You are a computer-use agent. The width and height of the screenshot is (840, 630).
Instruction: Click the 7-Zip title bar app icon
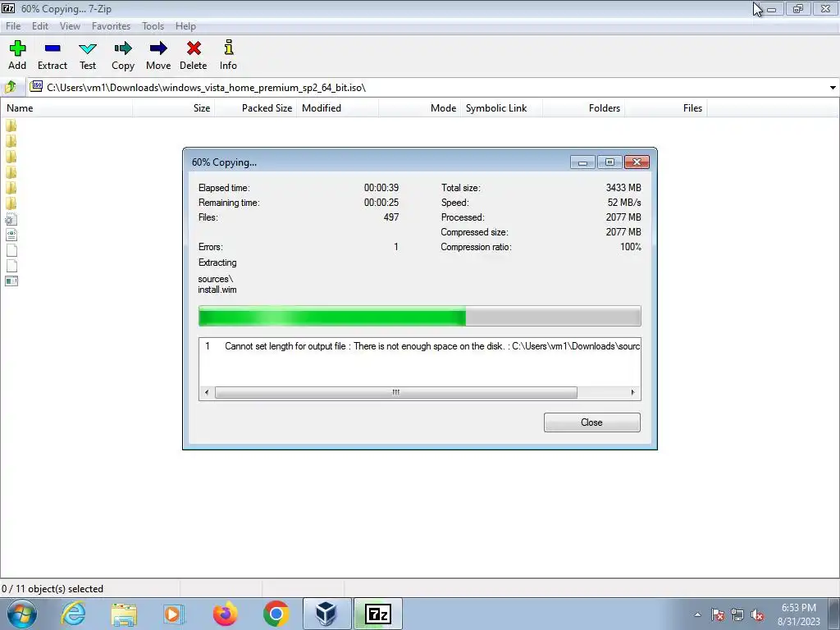(8, 8)
